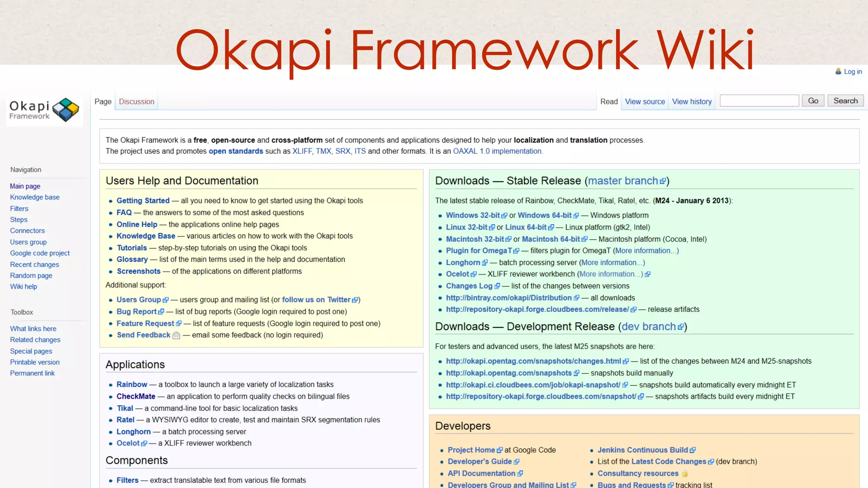Select the Page tab
The width and height of the screenshot is (868, 488).
[x=103, y=102]
